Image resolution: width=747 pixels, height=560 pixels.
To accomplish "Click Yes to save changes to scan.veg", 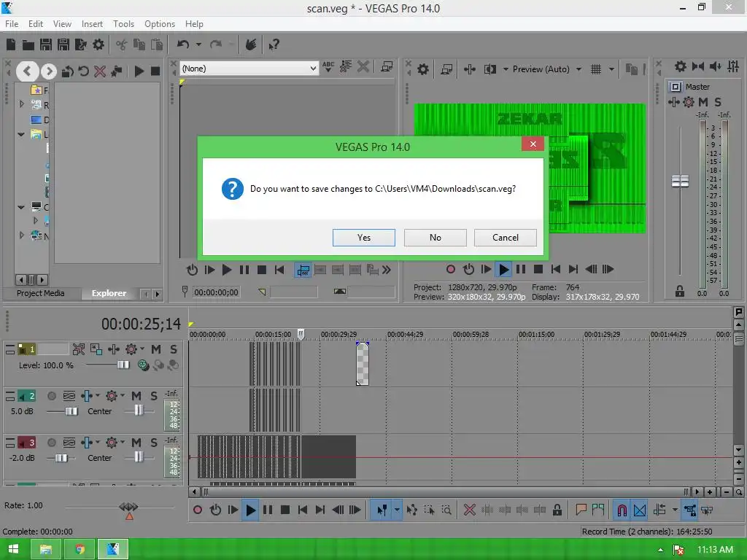I will tap(363, 238).
